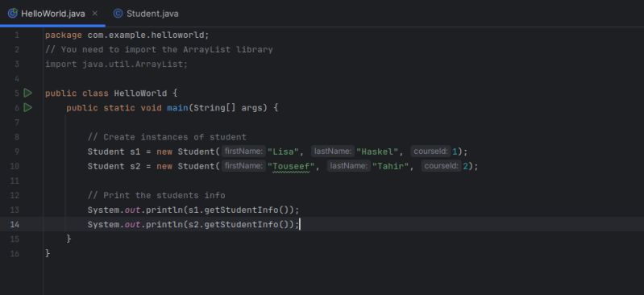Click the firstName hint on the s1 line

click(x=243, y=152)
